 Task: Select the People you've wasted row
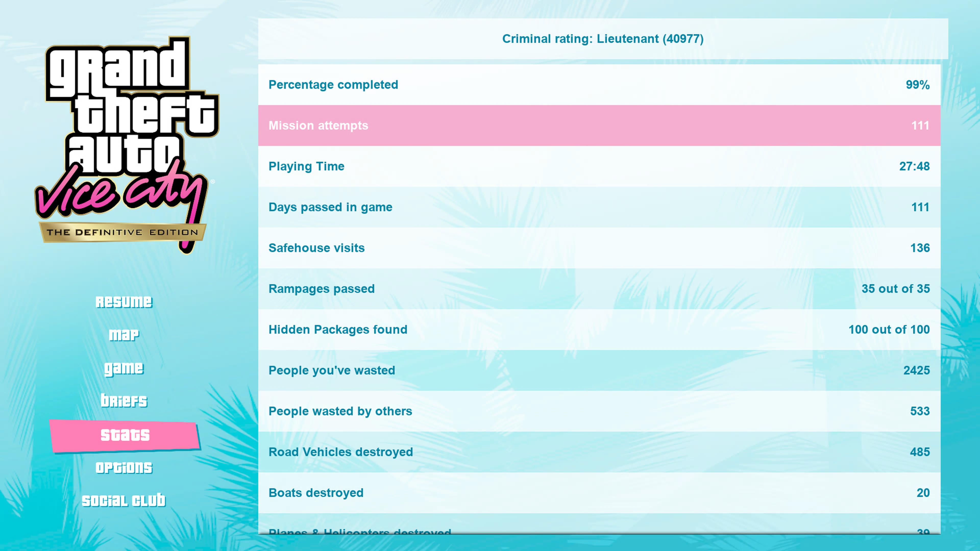599,370
